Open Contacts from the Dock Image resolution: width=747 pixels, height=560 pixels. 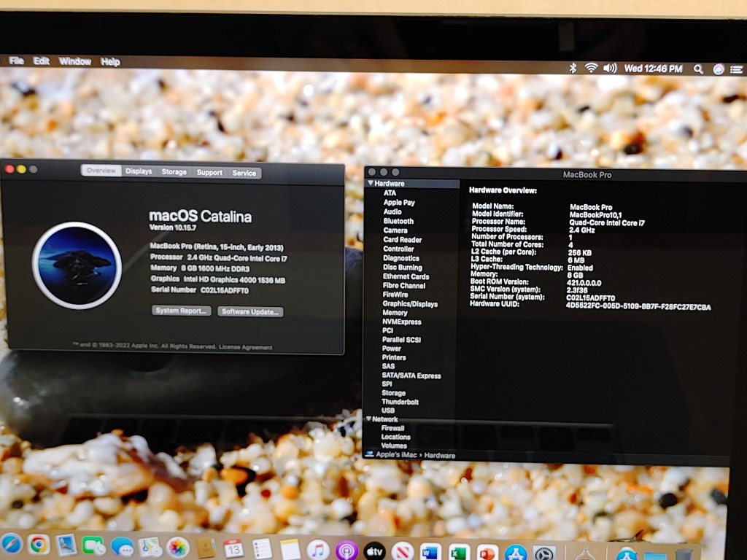pyautogui.click(x=206, y=548)
